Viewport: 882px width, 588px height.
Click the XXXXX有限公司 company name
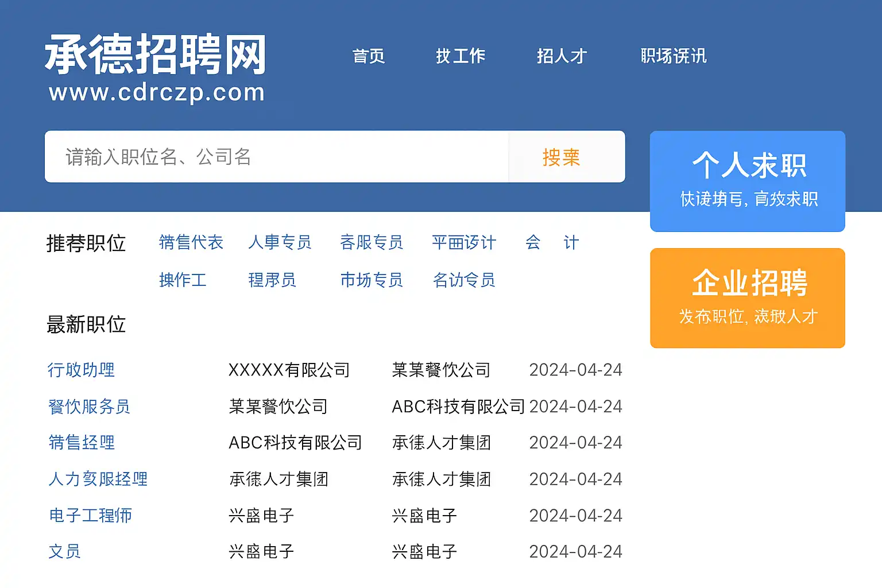click(289, 370)
